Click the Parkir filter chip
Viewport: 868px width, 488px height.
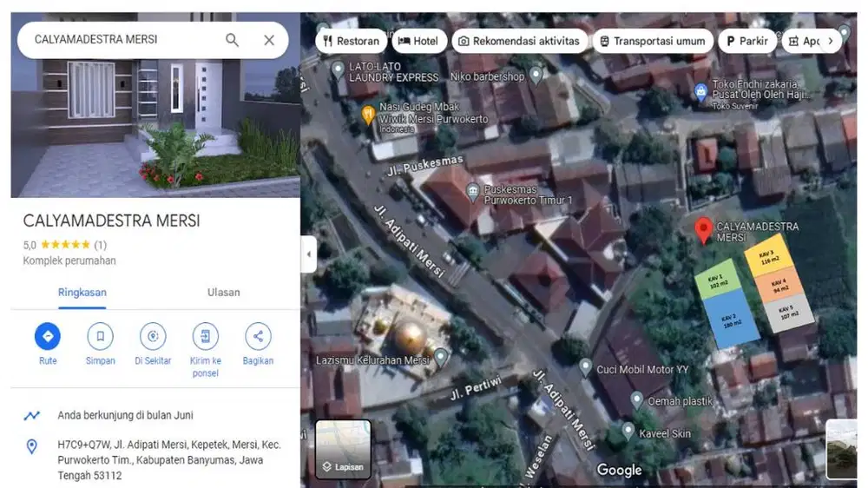tap(746, 41)
